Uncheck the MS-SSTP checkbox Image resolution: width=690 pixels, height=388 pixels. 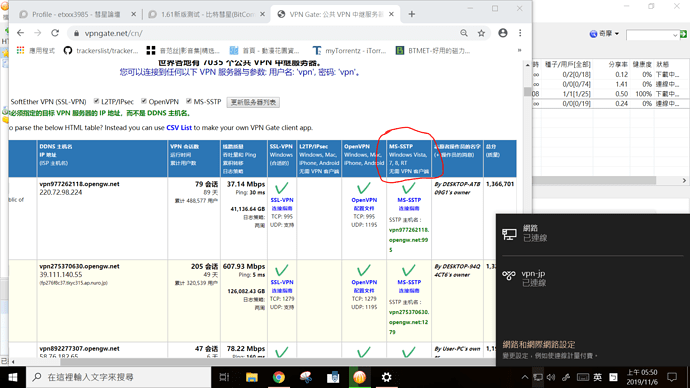[x=189, y=101]
